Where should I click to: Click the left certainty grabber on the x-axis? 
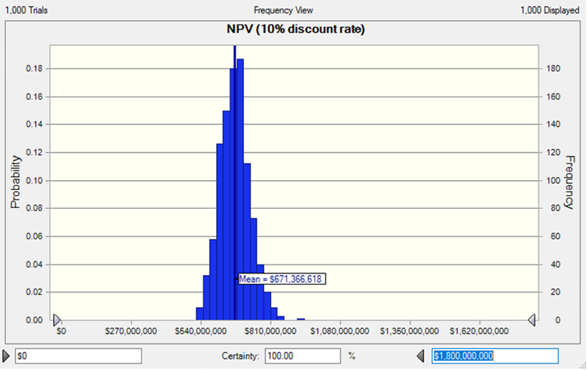pyautogui.click(x=56, y=320)
